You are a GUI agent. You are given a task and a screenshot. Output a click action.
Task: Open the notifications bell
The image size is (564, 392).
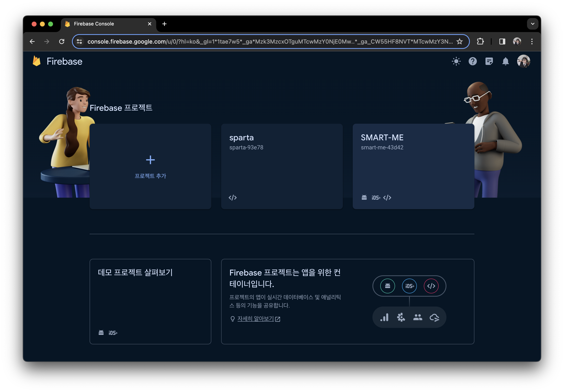(x=506, y=61)
